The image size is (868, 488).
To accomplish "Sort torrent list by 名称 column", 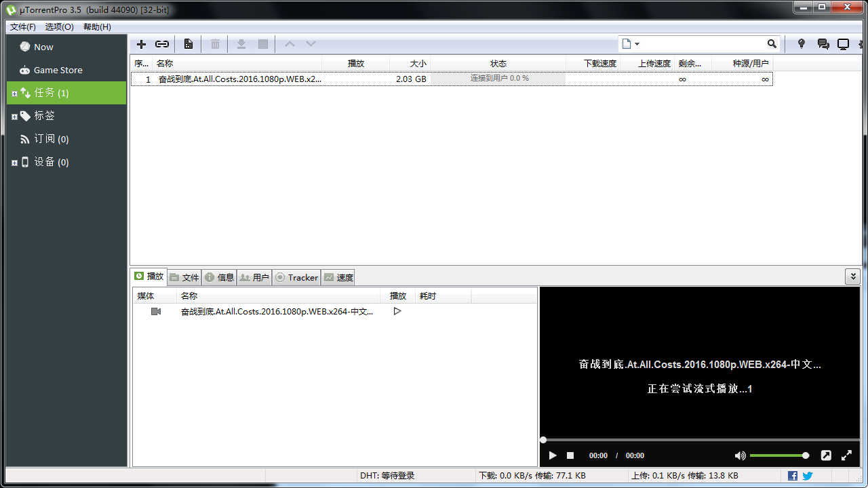I will coord(237,63).
